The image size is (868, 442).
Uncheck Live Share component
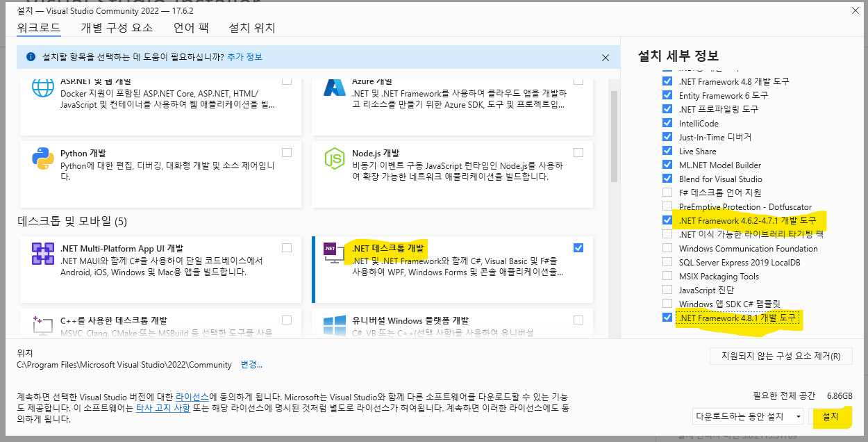[x=667, y=151]
